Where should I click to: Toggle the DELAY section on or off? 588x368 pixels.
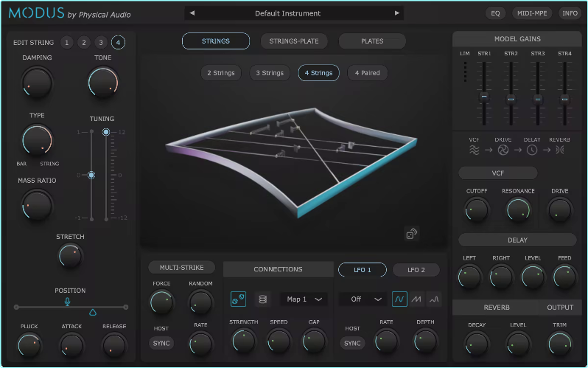pos(517,240)
